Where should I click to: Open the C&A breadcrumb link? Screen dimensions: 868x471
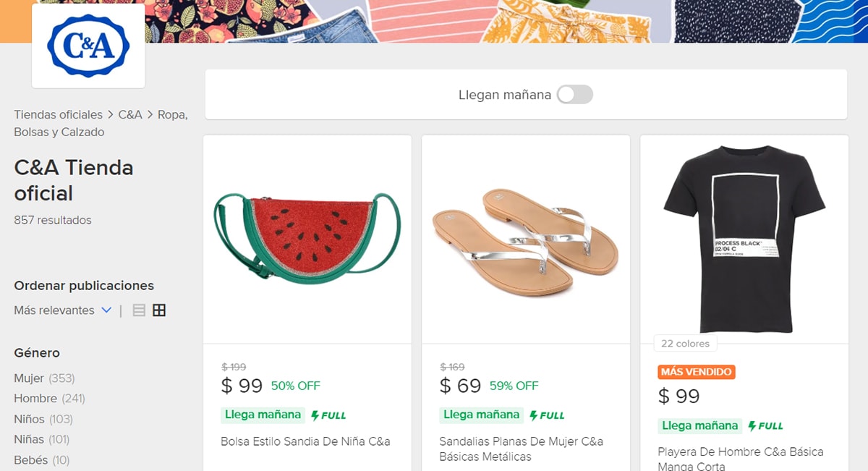pos(130,114)
